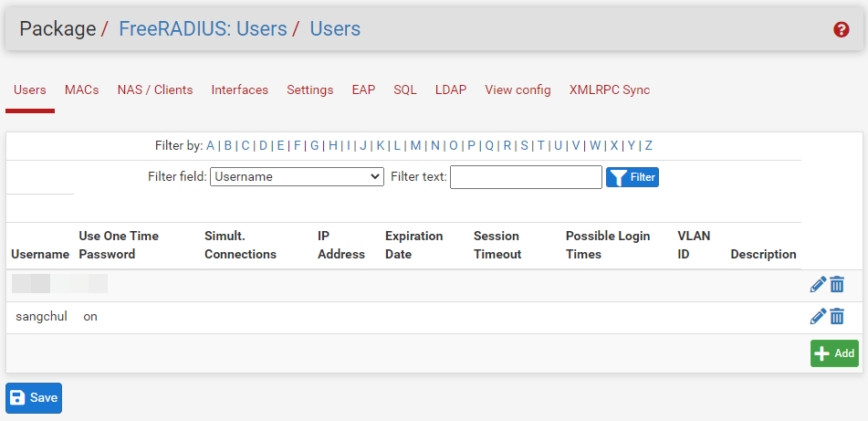
Task: Click in the Filter text input field
Action: (x=526, y=177)
